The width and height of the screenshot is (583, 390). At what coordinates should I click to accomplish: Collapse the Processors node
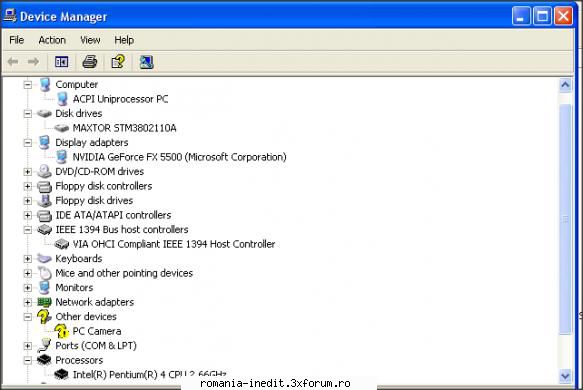point(28,360)
